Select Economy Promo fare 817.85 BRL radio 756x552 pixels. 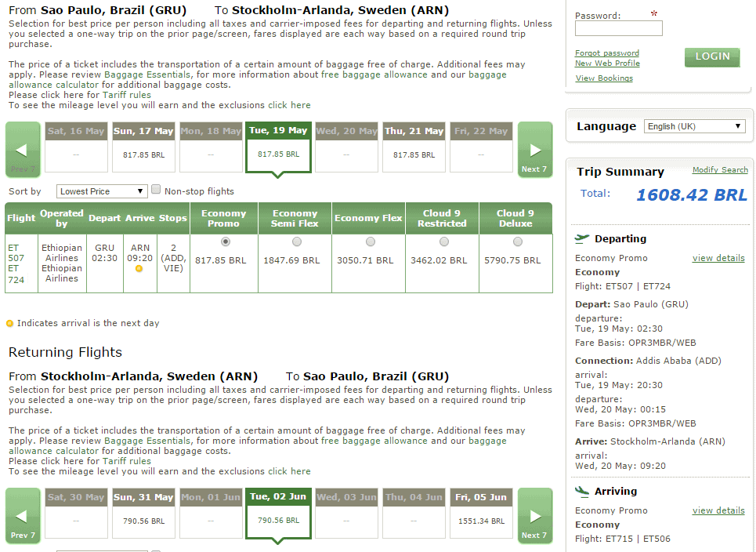(225, 241)
